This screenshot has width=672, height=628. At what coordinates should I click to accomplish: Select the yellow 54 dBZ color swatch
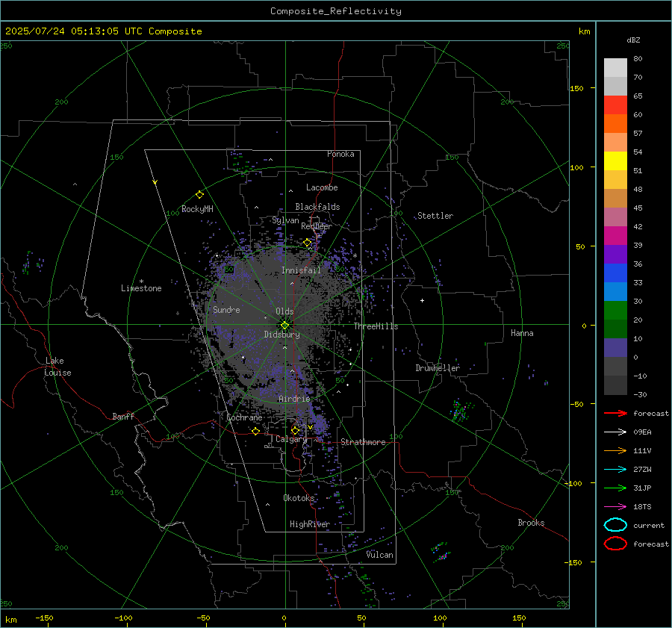coord(615,161)
